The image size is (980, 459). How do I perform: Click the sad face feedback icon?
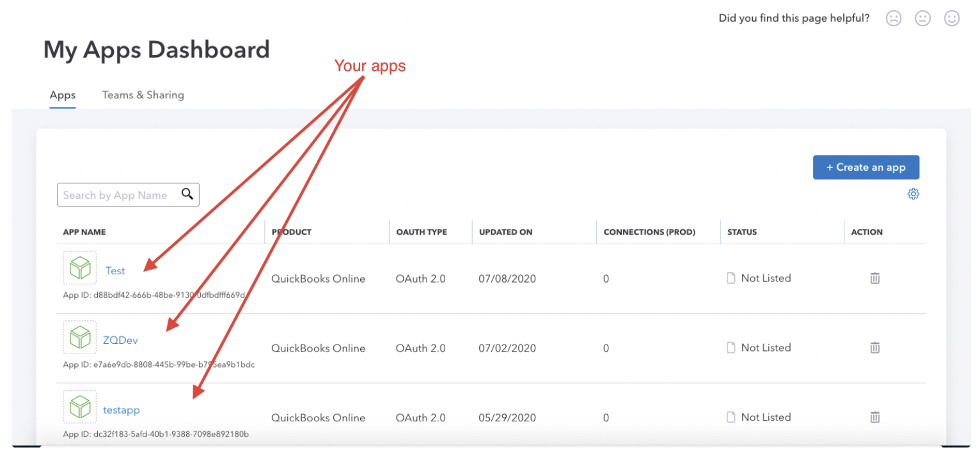(894, 19)
